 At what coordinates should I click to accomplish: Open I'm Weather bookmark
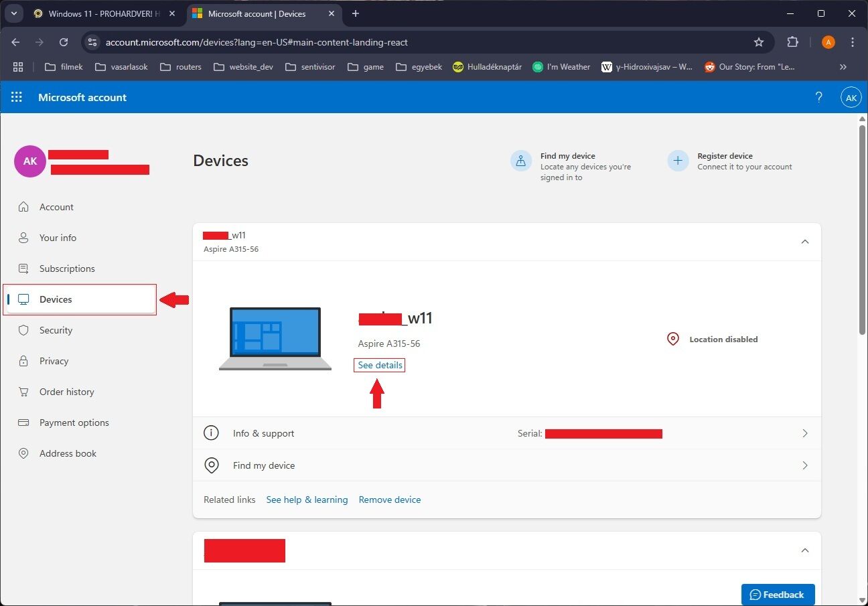[561, 67]
